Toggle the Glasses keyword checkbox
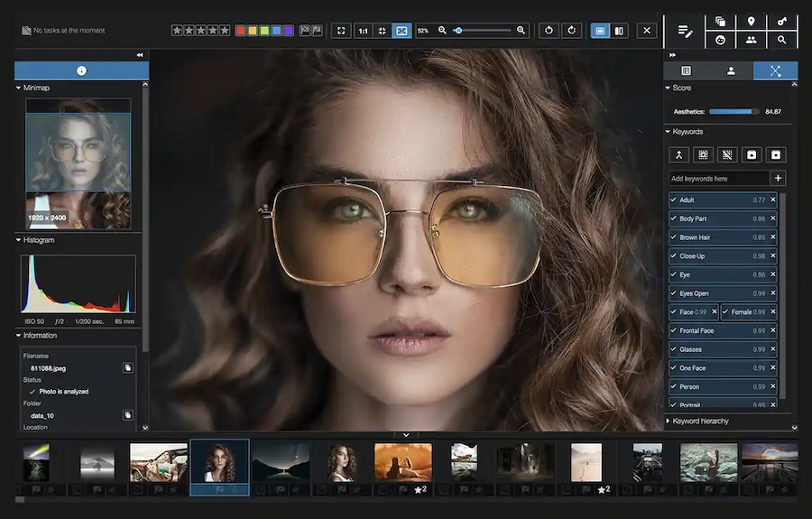The width and height of the screenshot is (812, 519). coord(674,349)
